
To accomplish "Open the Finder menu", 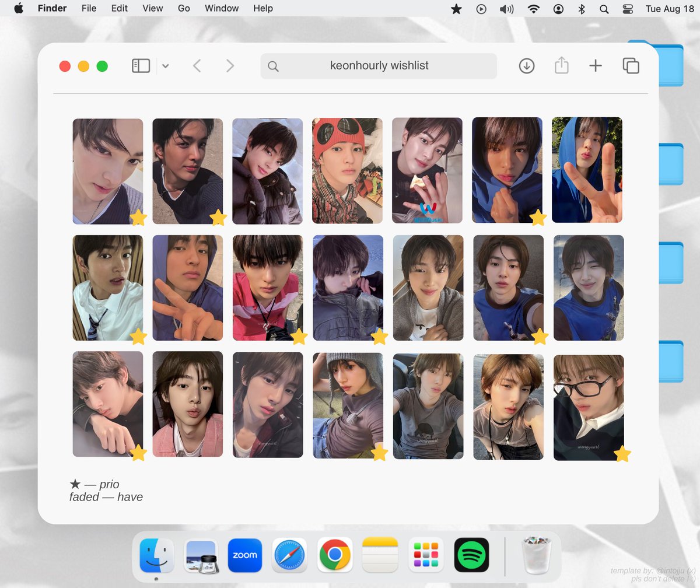I will [x=52, y=8].
